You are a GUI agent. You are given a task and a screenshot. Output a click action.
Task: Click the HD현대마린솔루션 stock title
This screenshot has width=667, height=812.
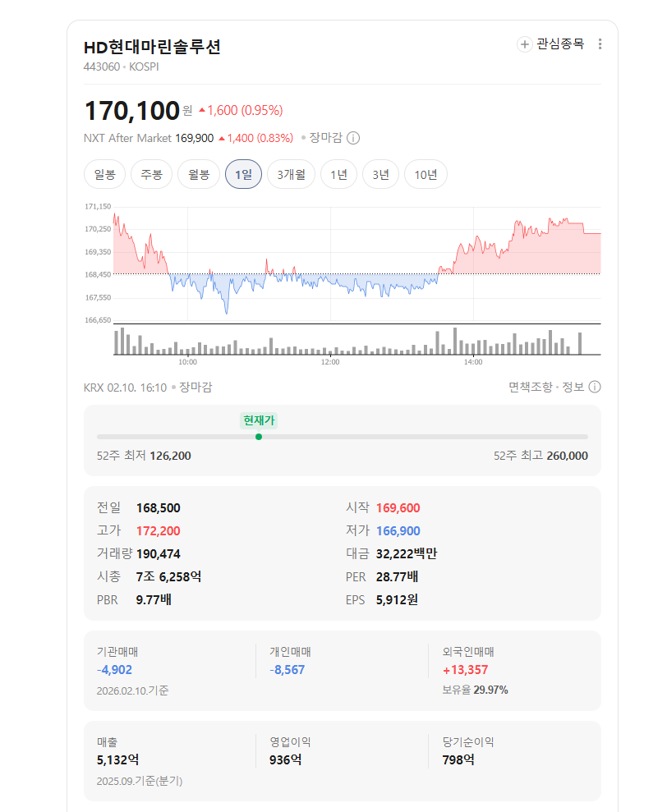pos(152,47)
